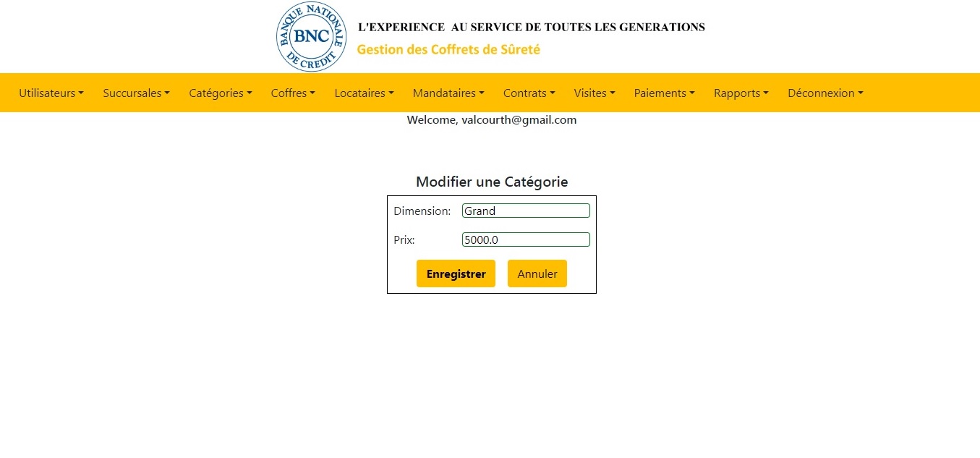
Task: Cancel editing with the Annuler button
Action: (537, 273)
